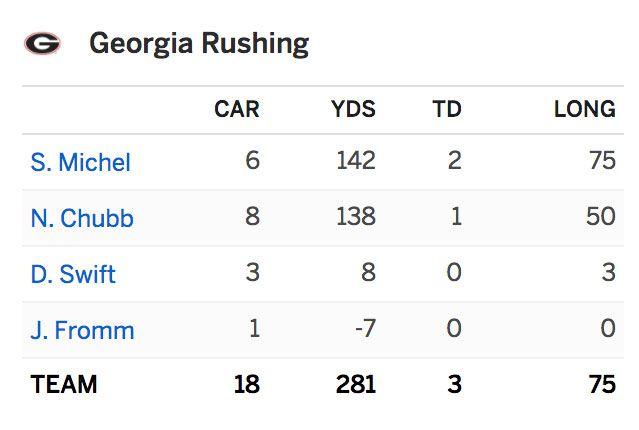This screenshot has width=639, height=430.
Task: Open J. Fromm player link
Action: pyautogui.click(x=82, y=330)
